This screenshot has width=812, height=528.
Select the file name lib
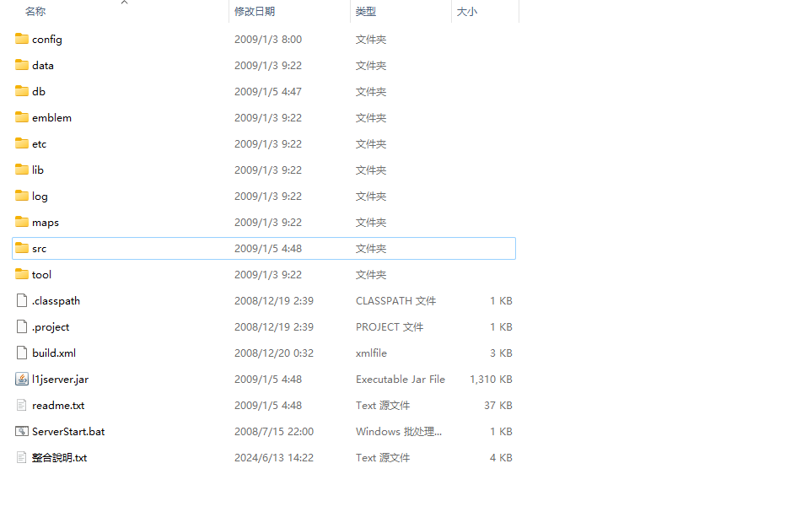coord(38,170)
